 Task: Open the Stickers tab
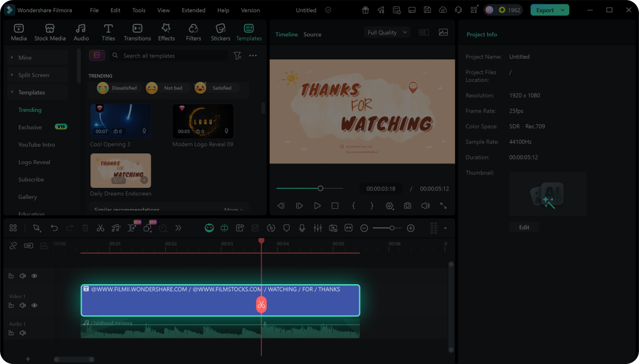pyautogui.click(x=220, y=32)
